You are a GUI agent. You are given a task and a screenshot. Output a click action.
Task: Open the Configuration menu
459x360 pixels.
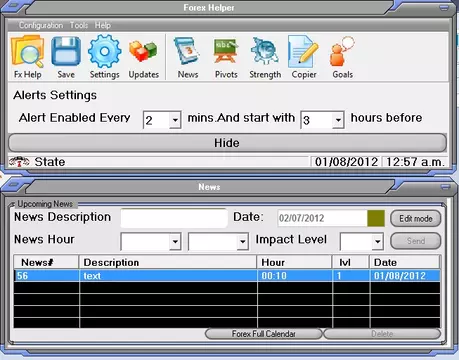click(41, 25)
